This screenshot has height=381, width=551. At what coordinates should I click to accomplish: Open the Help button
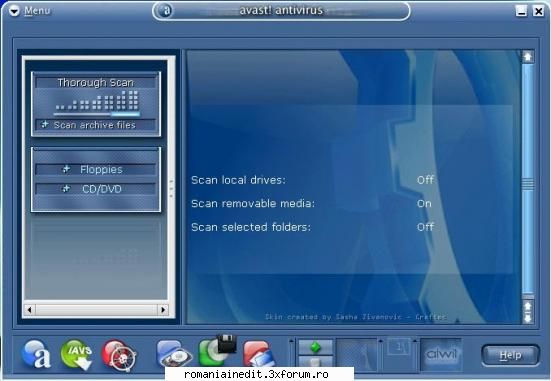point(510,355)
